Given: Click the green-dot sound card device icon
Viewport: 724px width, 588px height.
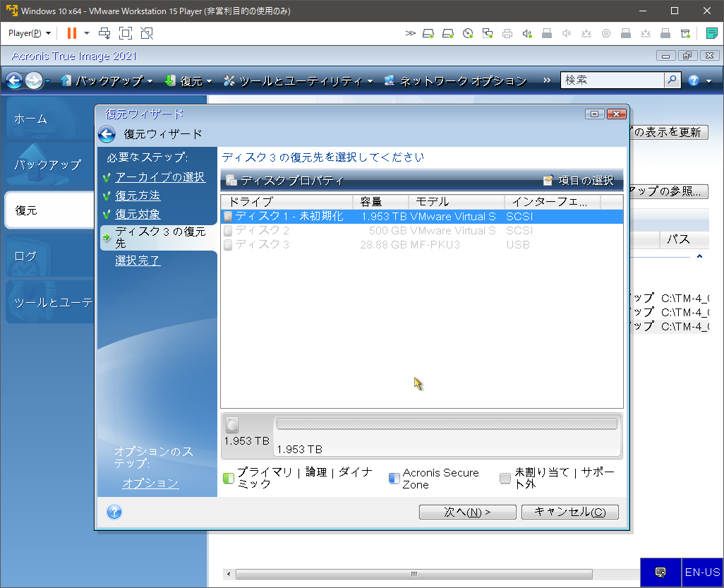Looking at the screenshot, I should tap(527, 33).
